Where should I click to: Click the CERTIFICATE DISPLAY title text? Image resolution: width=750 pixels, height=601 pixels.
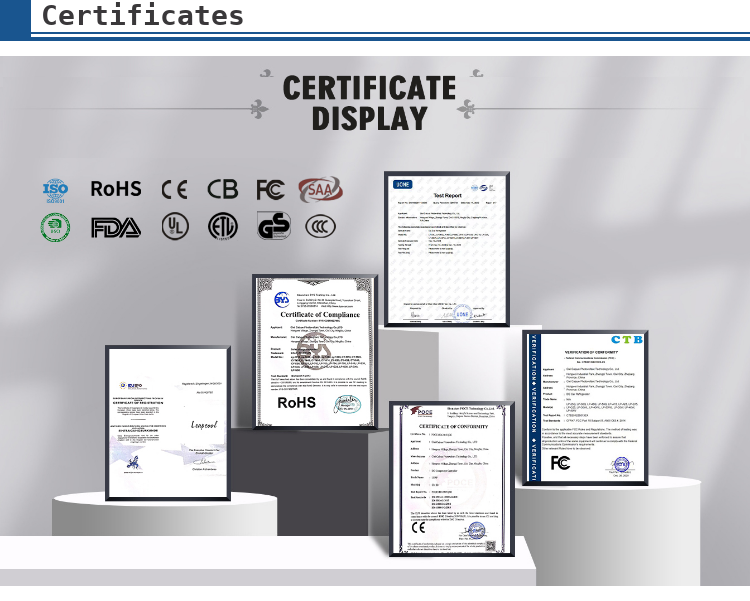tap(369, 102)
